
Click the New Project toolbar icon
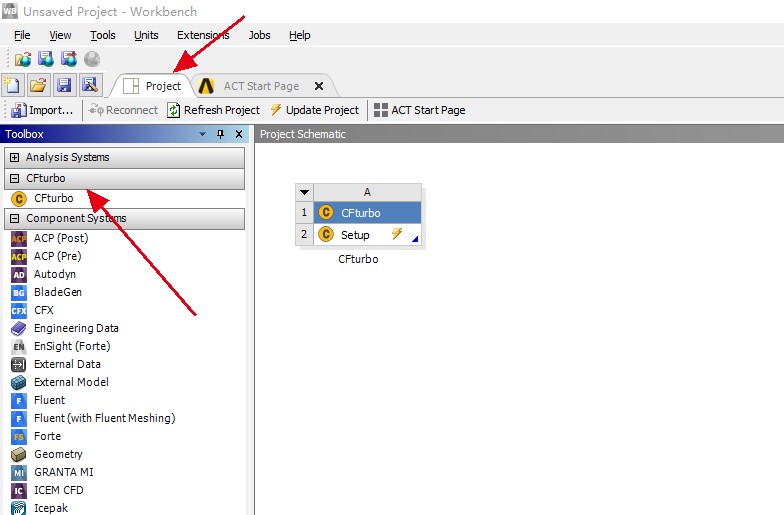pyautogui.click(x=12, y=86)
